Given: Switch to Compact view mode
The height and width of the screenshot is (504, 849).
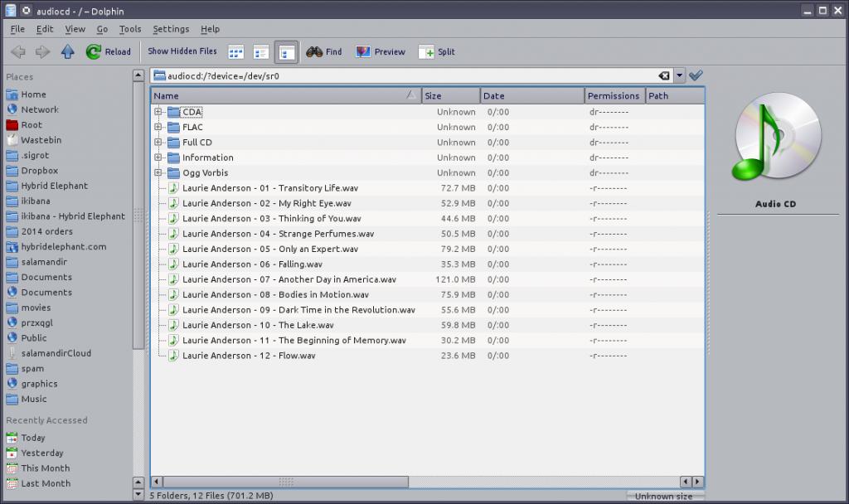Looking at the screenshot, I should click(261, 51).
